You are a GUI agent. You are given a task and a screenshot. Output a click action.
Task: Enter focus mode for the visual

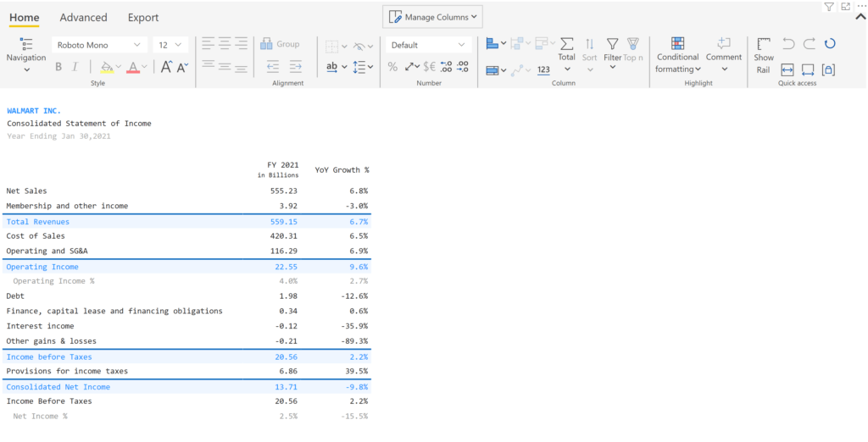coord(845,7)
